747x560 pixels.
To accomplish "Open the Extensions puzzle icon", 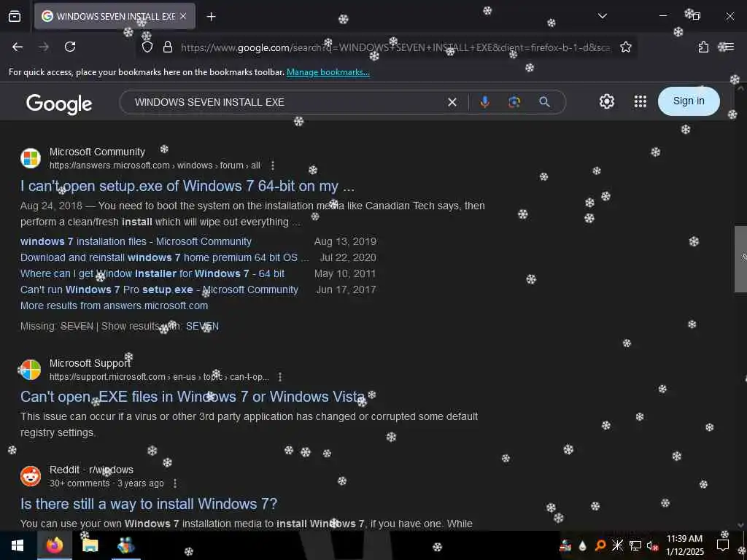I will click(703, 47).
